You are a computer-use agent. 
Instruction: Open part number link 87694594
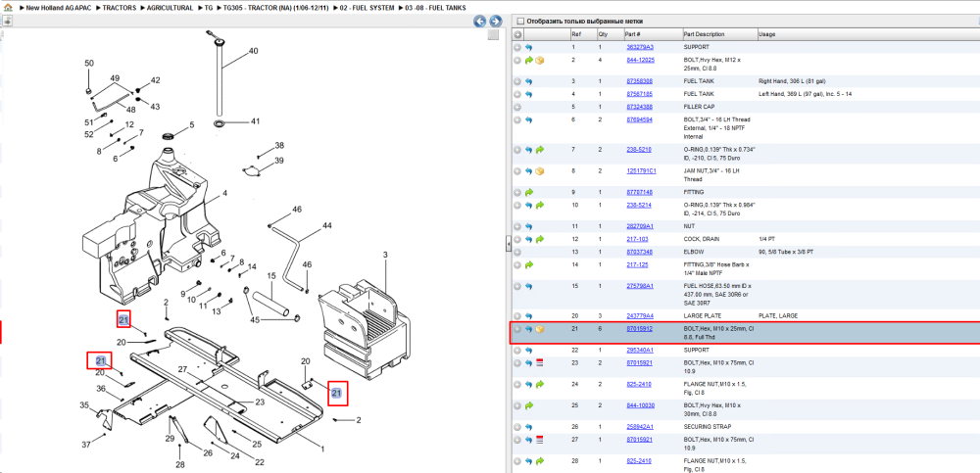pos(640,119)
